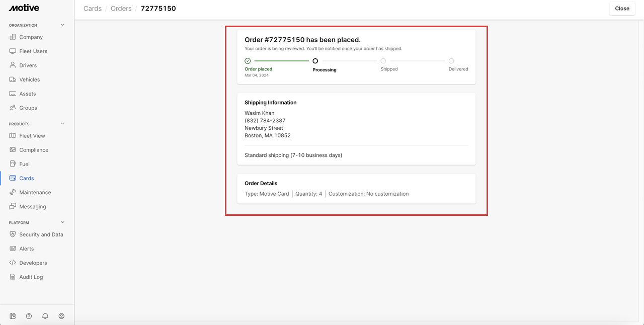Image resolution: width=644 pixels, height=325 pixels.
Task: Click the Vehicles truck icon
Action: [13, 79]
